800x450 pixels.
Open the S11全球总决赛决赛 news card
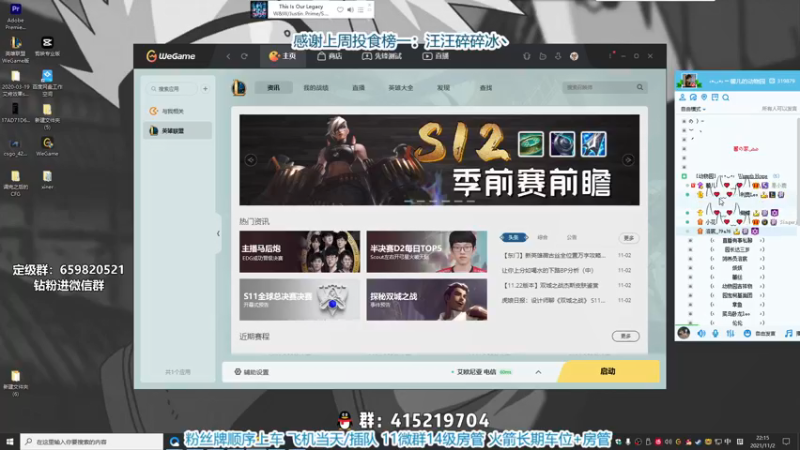pos(299,299)
